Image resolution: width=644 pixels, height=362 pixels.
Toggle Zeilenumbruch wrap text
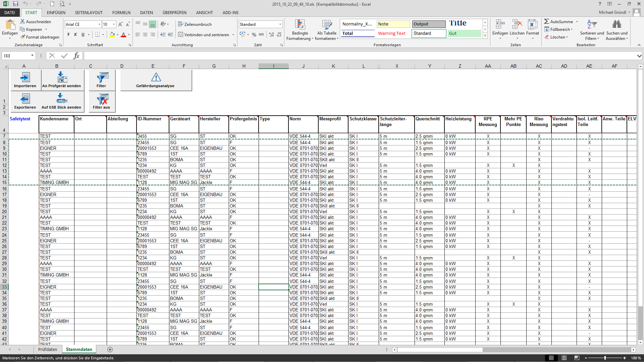(x=195, y=24)
